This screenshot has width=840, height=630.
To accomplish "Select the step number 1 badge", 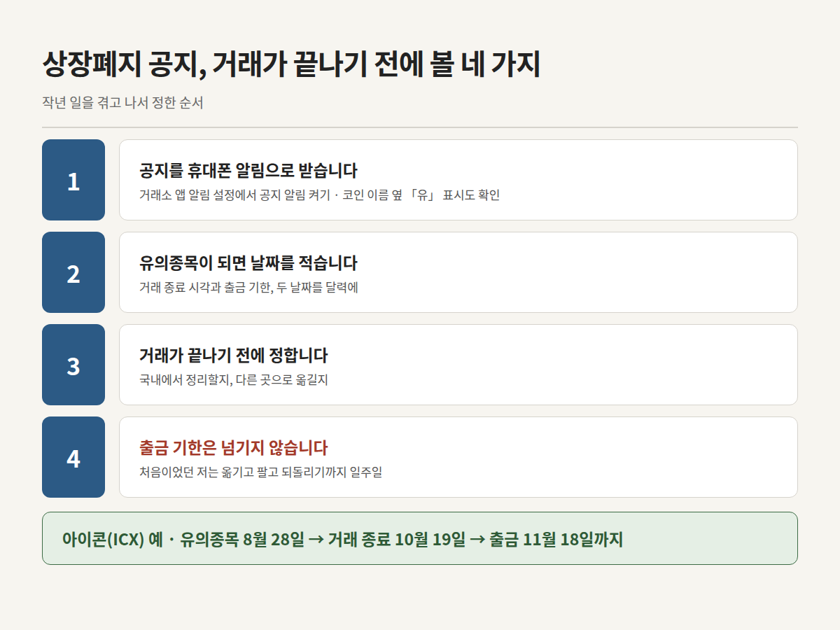I will tap(73, 180).
